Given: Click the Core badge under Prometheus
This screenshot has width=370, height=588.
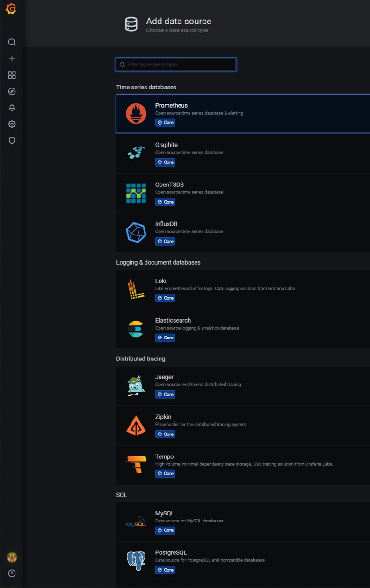Looking at the screenshot, I should tap(165, 123).
